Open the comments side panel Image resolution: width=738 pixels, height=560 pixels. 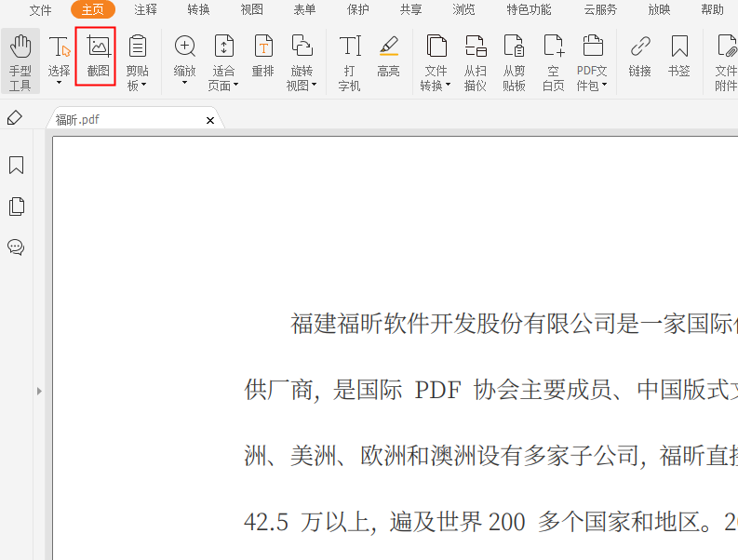(x=16, y=247)
